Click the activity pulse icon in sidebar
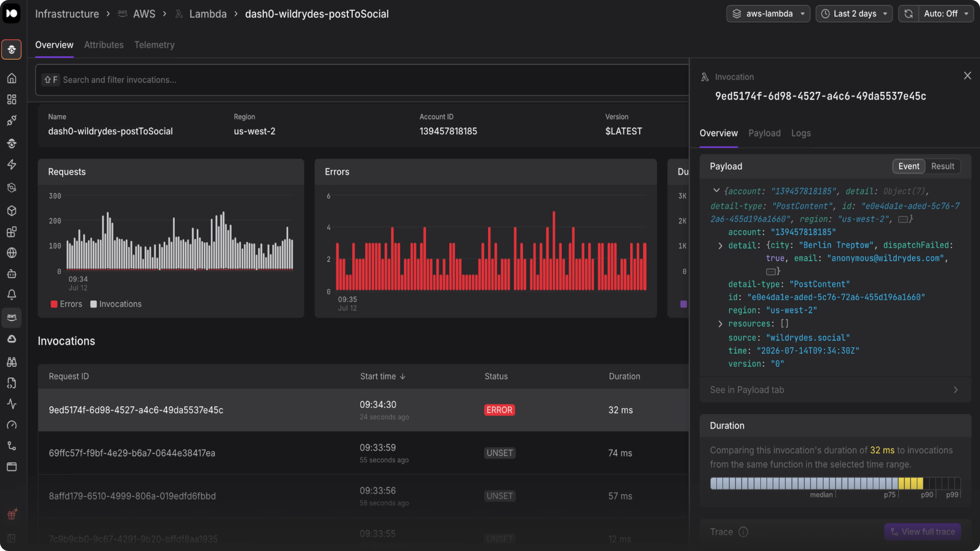This screenshot has height=551, width=980. tap(12, 404)
